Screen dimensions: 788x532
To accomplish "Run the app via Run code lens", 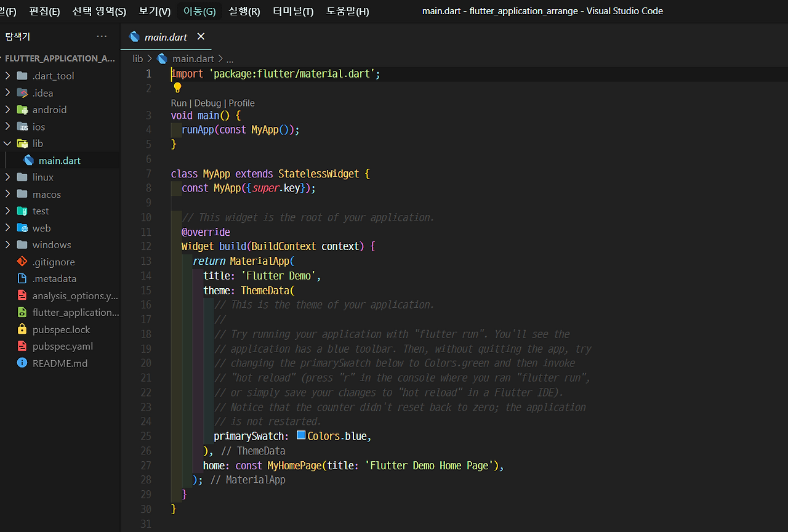I will (179, 103).
